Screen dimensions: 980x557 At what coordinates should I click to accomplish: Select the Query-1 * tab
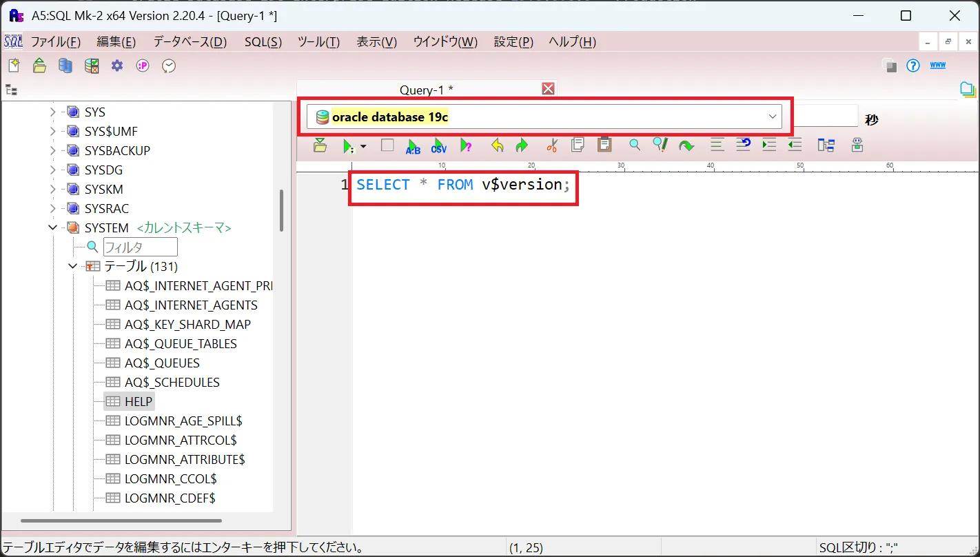tap(426, 90)
